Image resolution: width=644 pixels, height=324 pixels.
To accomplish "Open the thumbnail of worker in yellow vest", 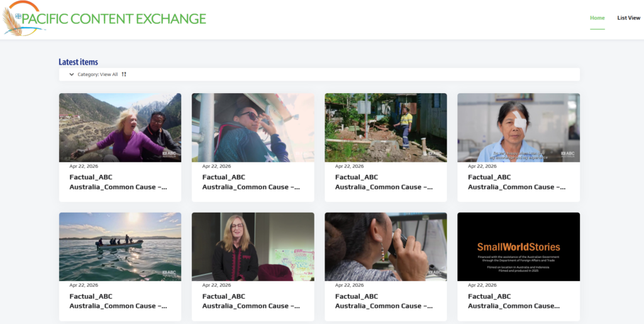I will point(386,128).
